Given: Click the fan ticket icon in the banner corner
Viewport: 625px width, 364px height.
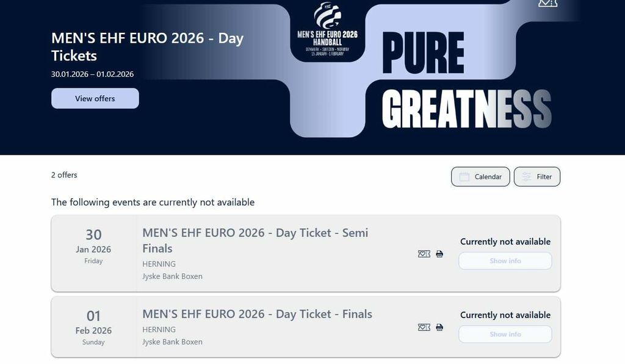Looking at the screenshot, I should (x=547, y=3).
